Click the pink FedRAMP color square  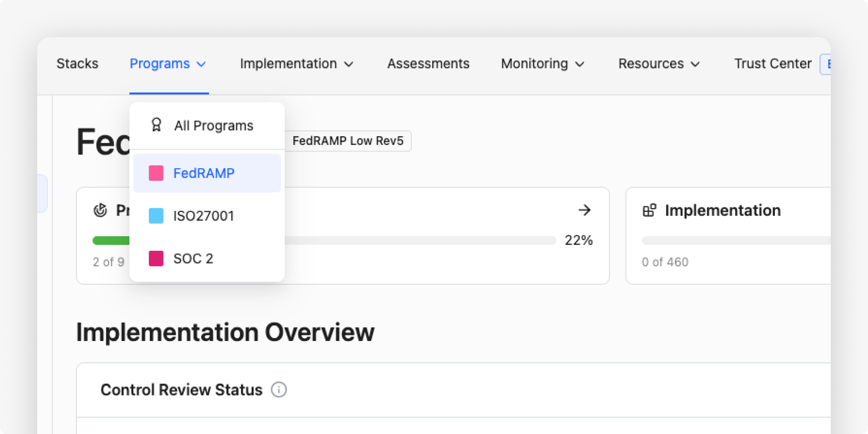tap(156, 173)
